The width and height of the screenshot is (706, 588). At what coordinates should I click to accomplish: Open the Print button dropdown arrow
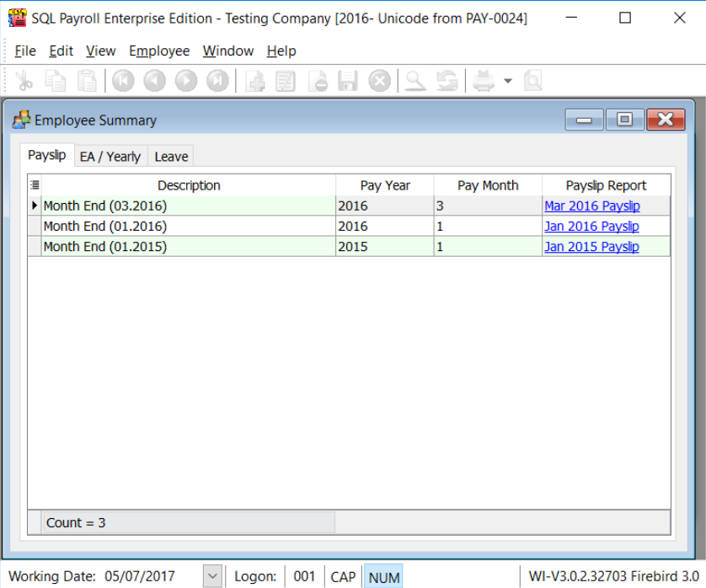507,81
